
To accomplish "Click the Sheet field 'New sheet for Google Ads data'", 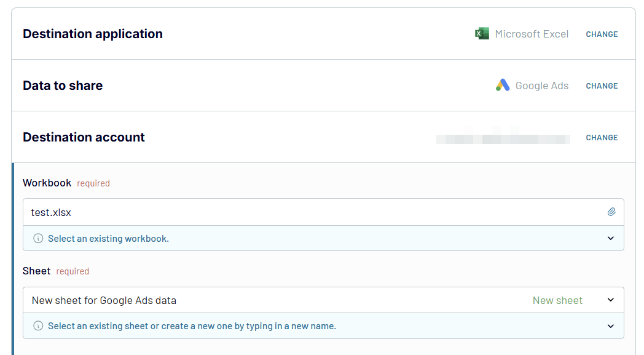I will click(323, 300).
